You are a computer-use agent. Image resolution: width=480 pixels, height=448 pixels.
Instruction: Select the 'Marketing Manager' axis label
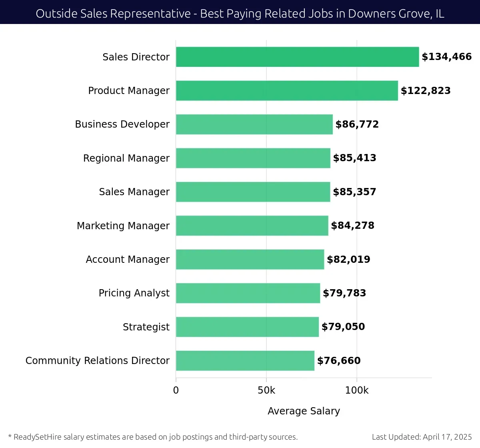tap(123, 226)
